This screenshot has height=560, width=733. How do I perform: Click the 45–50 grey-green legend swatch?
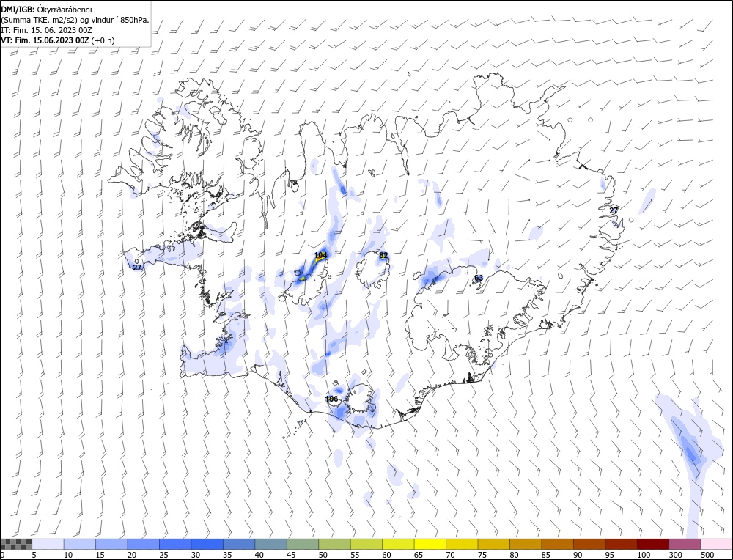pyautogui.click(x=303, y=544)
